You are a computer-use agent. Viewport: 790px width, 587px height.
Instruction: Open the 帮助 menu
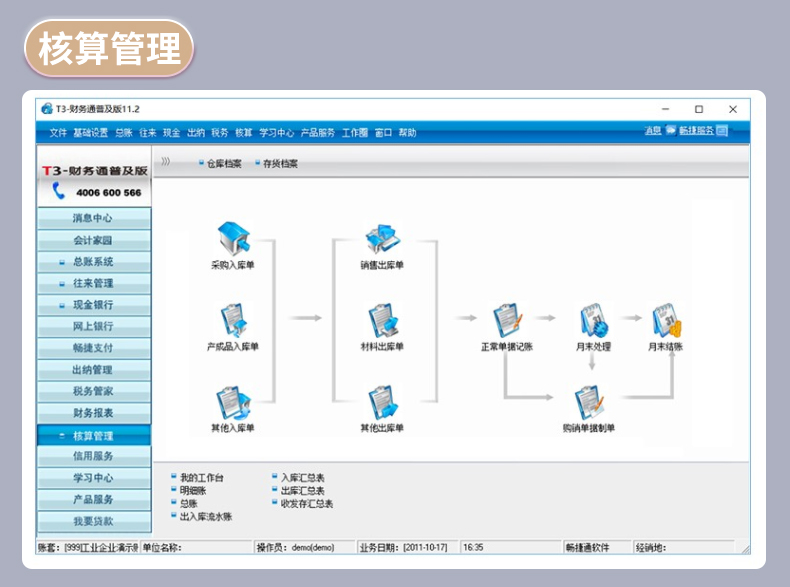coord(407,133)
